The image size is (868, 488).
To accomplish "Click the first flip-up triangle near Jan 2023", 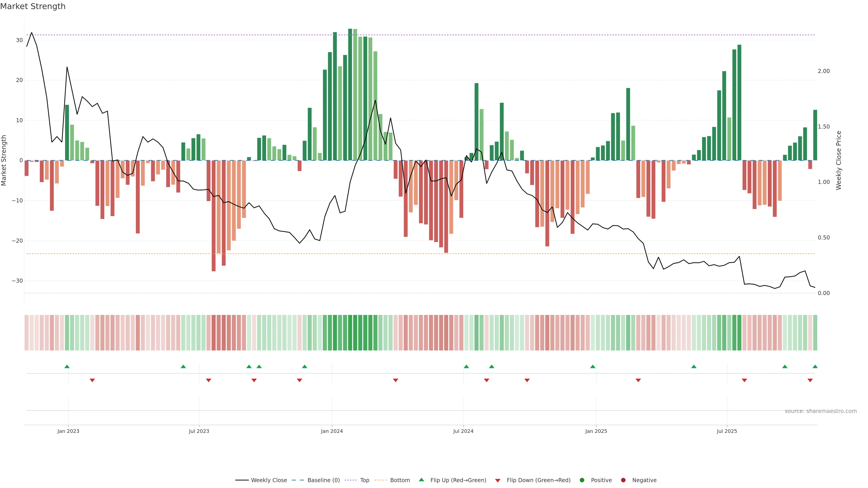I will [67, 366].
